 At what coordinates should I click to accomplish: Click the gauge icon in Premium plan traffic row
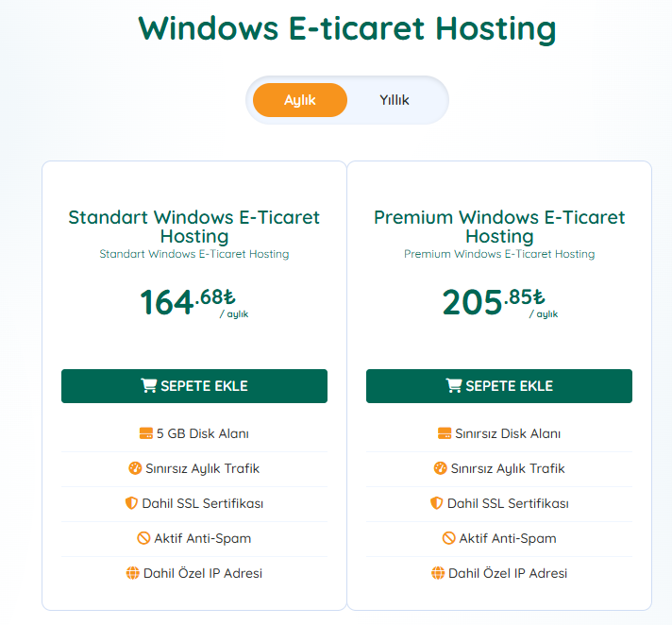click(x=440, y=468)
